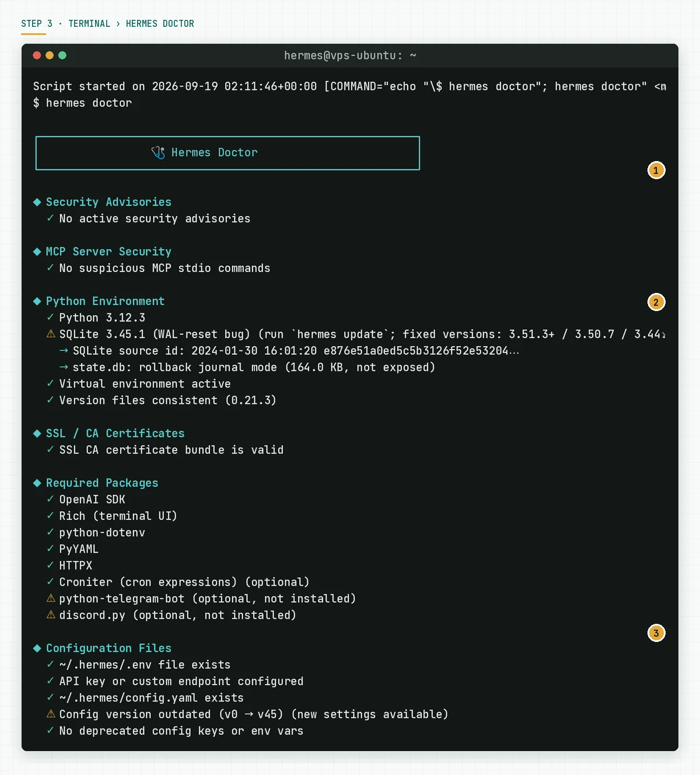Click 'Config version outdated' line text
The width and height of the screenshot is (700, 775).
point(254,714)
